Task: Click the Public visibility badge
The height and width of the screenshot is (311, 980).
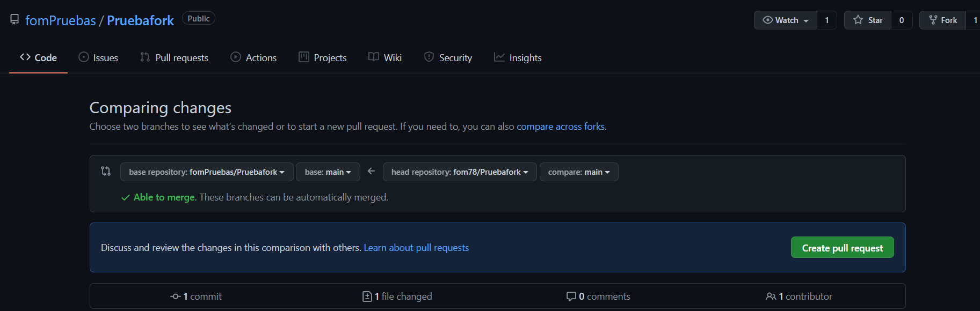Action: coord(199,18)
